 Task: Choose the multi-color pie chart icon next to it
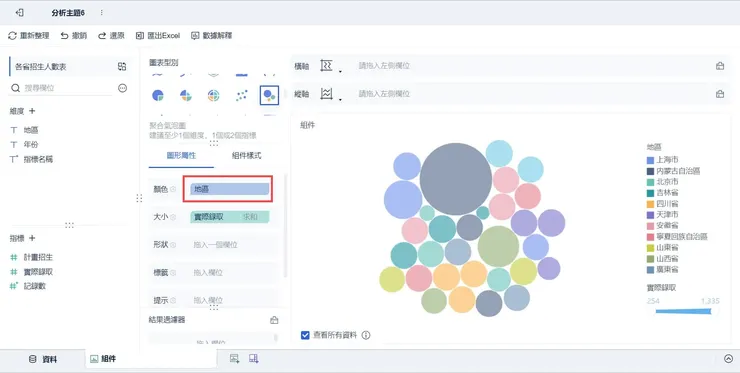[186, 95]
